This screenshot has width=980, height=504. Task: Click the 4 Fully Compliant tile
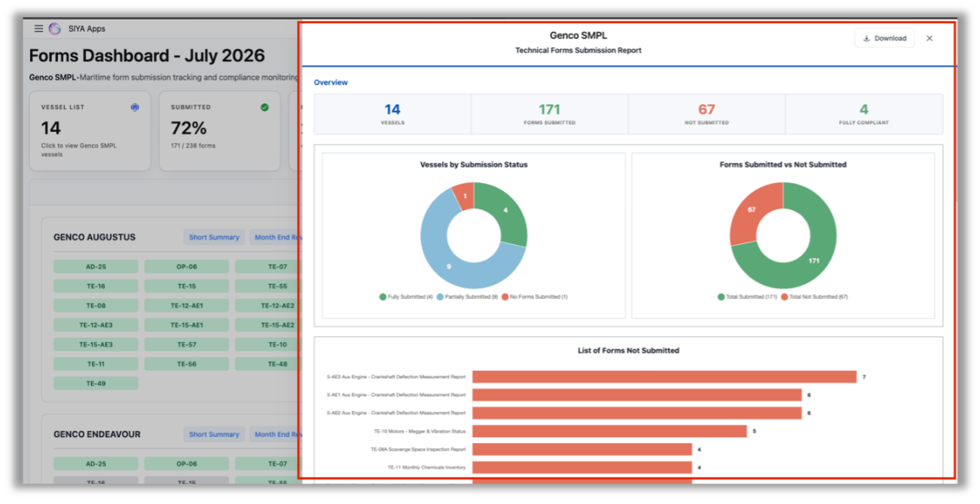click(x=864, y=114)
